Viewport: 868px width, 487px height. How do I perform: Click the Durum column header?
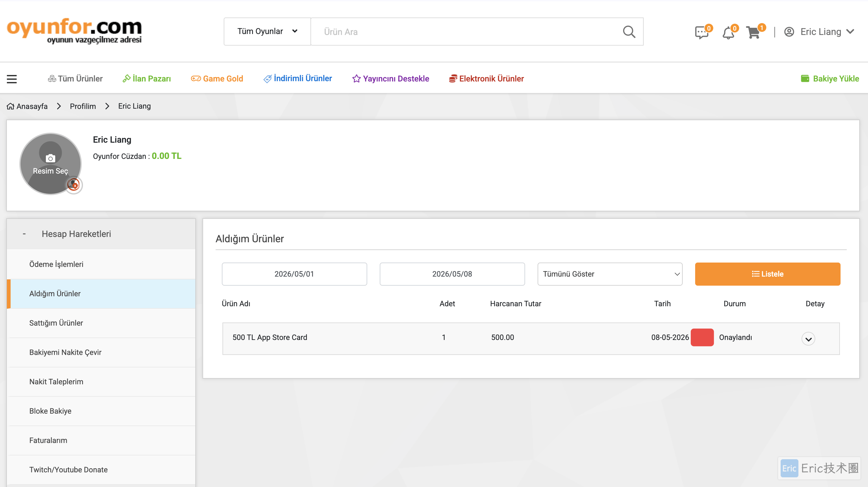(734, 303)
